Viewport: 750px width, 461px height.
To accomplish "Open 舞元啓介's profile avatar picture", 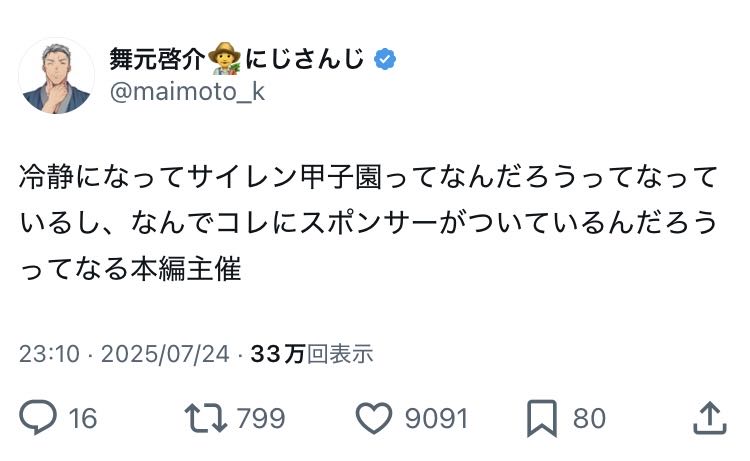I will (56, 76).
